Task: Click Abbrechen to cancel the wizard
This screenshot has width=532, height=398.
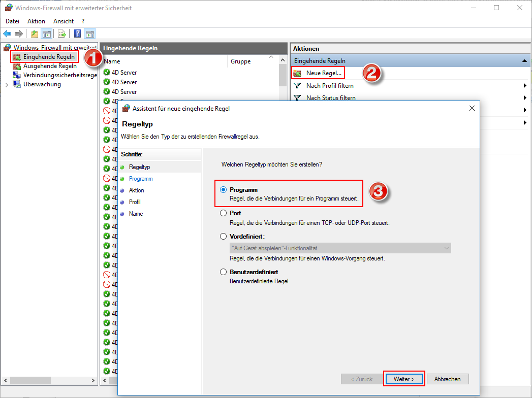Action: tap(448, 379)
